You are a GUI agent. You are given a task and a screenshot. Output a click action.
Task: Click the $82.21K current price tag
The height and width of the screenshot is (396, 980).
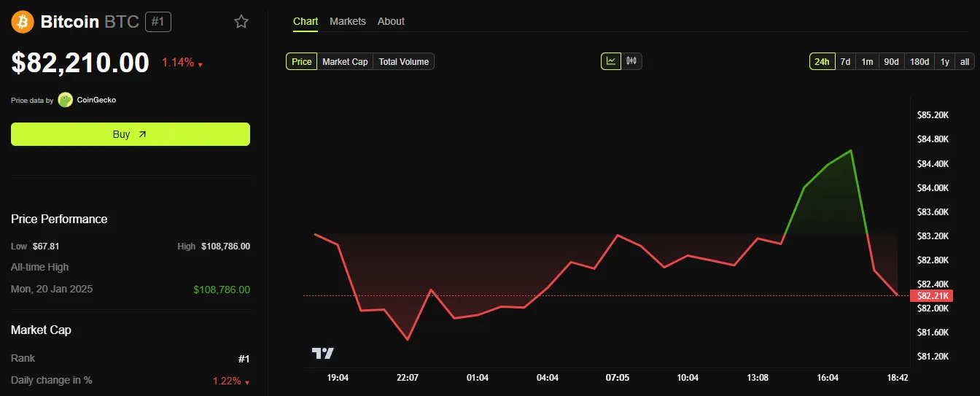click(933, 295)
